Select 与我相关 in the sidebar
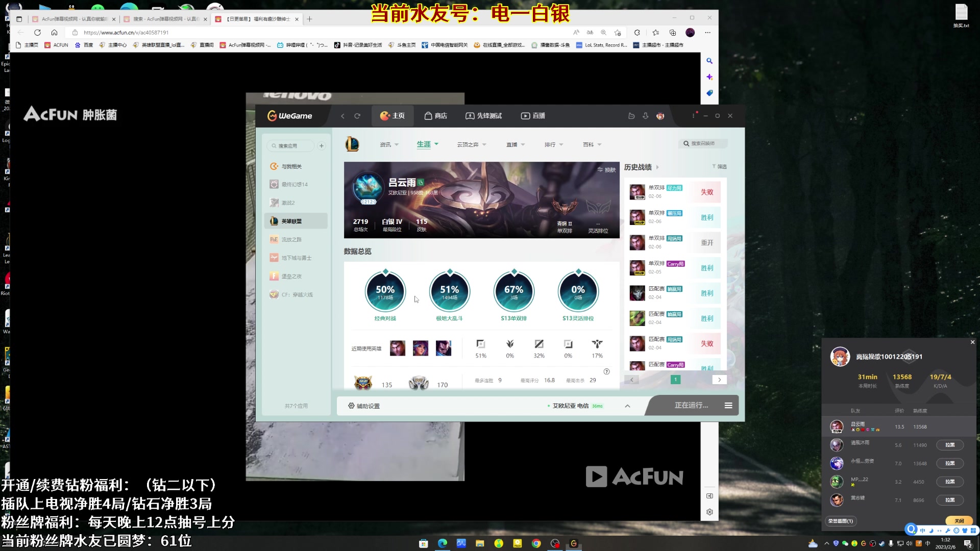Image resolution: width=980 pixels, height=551 pixels. pyautogui.click(x=296, y=166)
